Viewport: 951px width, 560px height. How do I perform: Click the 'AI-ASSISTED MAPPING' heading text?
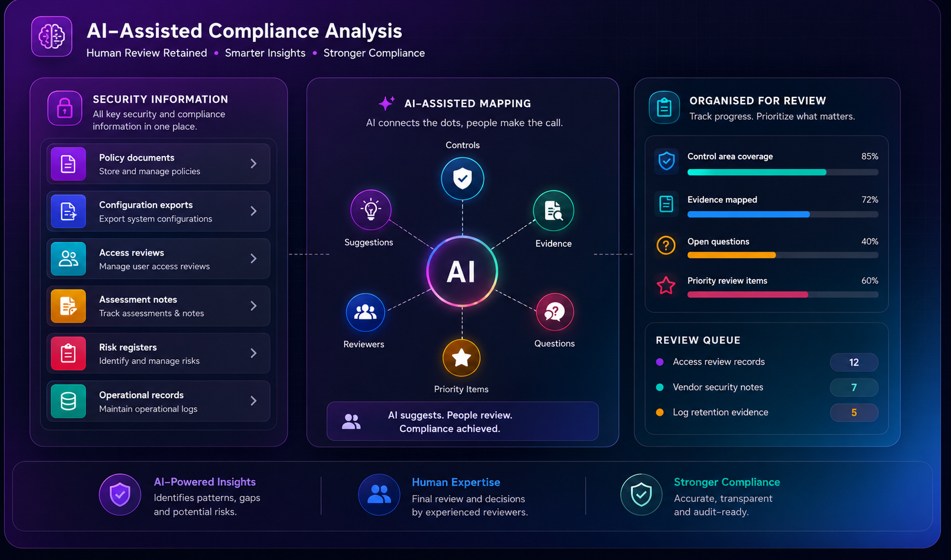(x=468, y=103)
